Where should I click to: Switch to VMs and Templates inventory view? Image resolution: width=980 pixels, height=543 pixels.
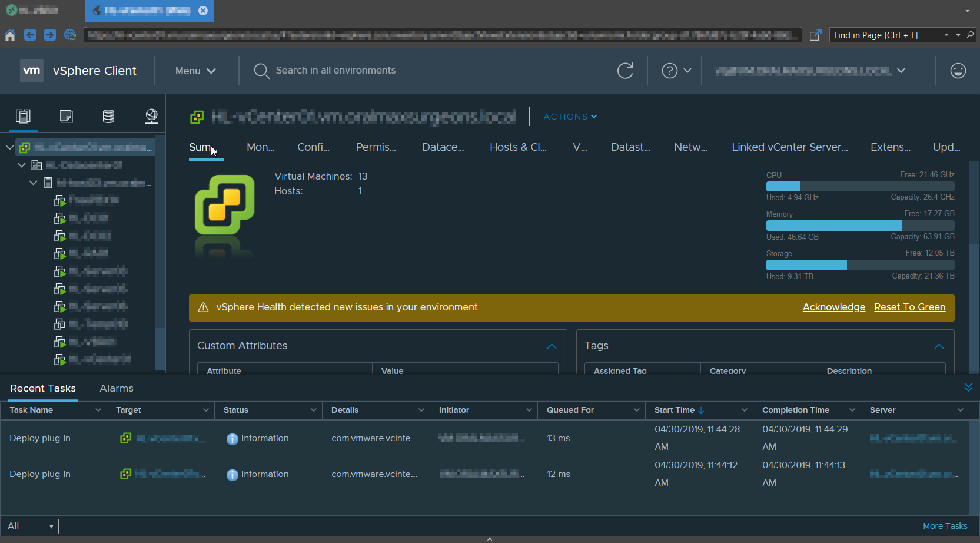pyautogui.click(x=67, y=116)
